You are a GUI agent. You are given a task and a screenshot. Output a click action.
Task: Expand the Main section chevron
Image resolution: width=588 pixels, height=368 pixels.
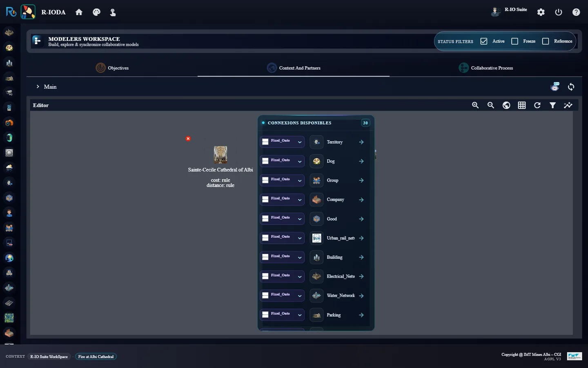coord(38,87)
